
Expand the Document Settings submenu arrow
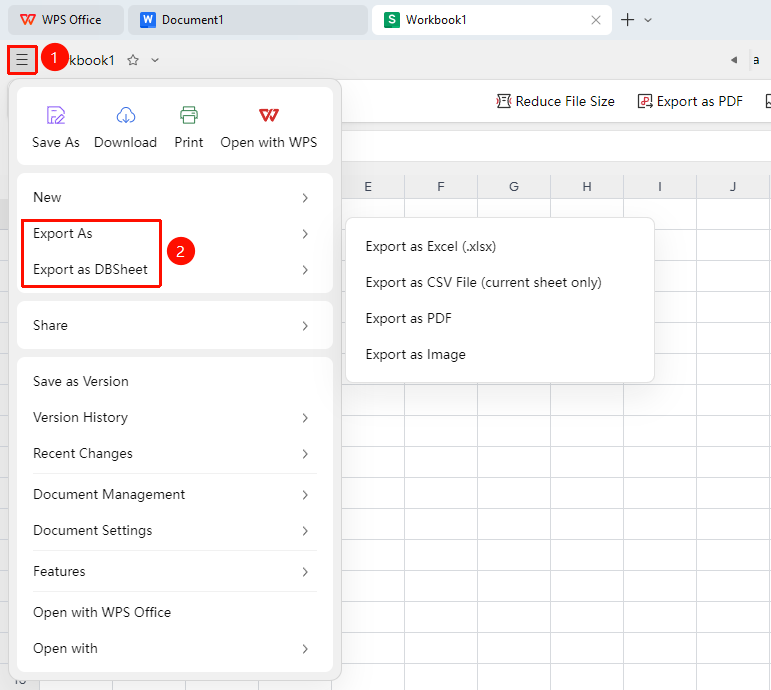pos(305,531)
